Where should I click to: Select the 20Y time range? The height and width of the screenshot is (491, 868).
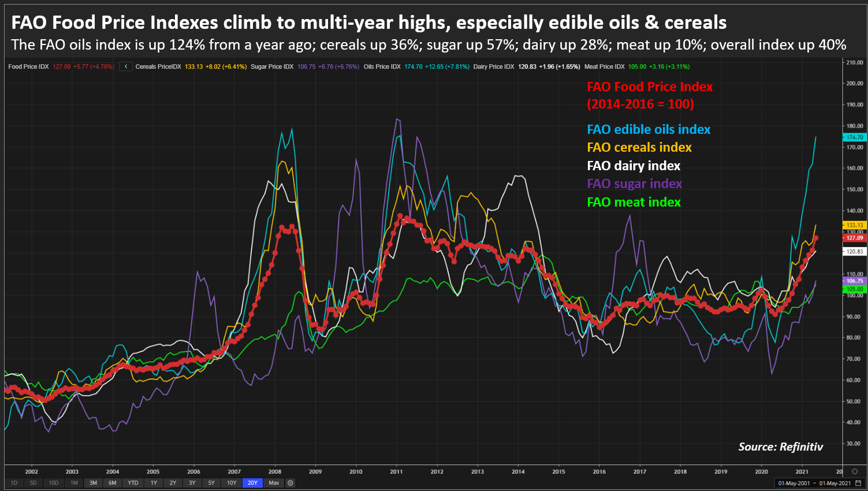[x=252, y=483]
